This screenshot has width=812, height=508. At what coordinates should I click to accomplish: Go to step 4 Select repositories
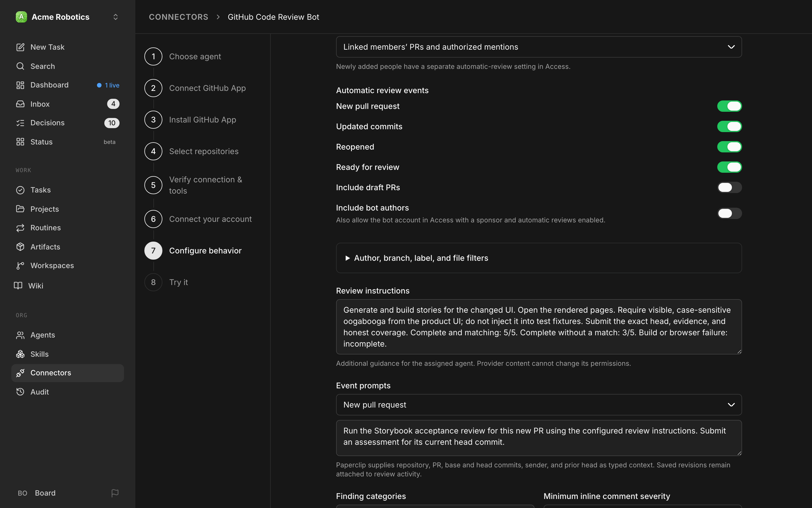[x=192, y=151]
